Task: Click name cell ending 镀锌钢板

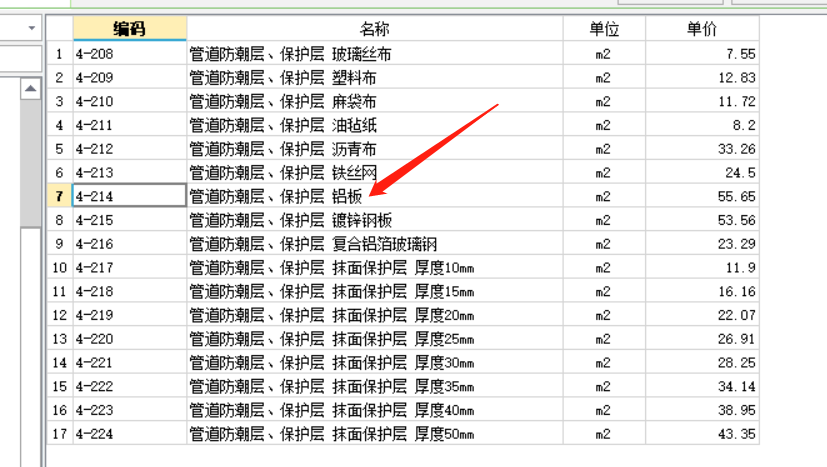Action: [375, 220]
